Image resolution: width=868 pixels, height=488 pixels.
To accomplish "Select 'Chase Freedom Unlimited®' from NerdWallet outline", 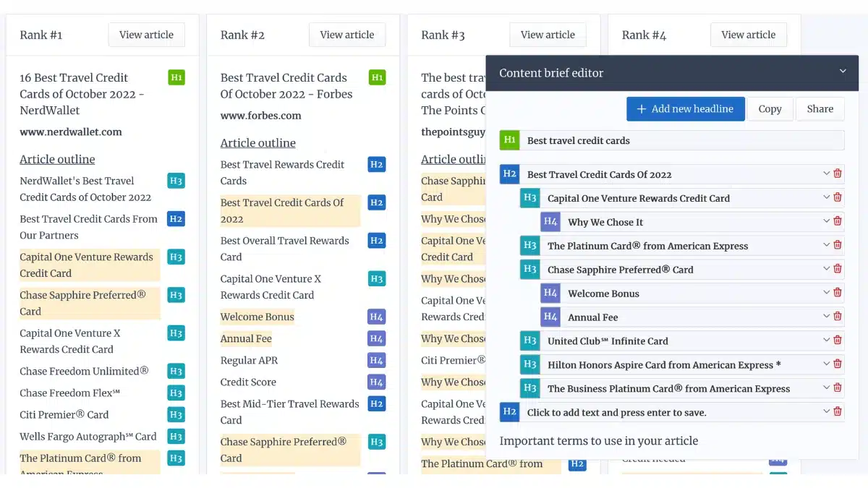I will pos(84,371).
